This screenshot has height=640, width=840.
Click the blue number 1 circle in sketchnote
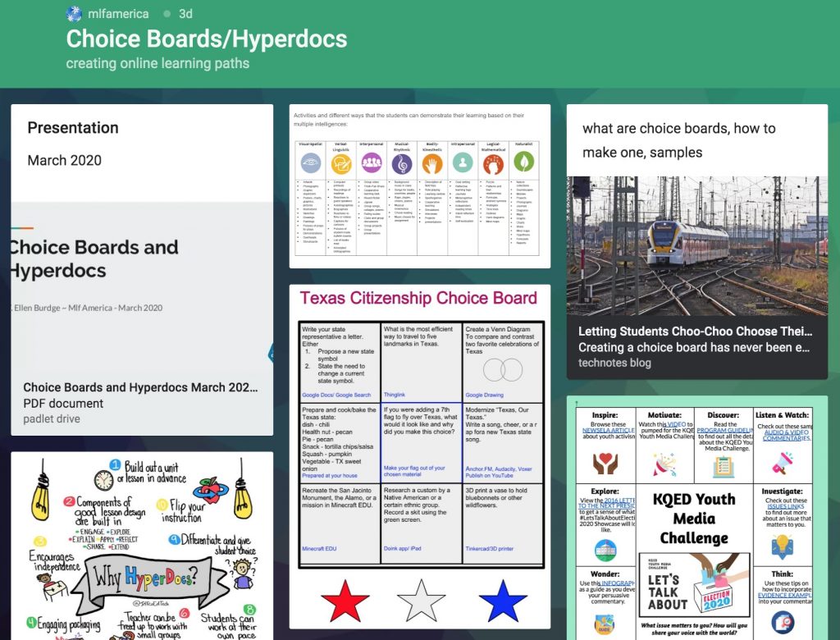click(x=115, y=464)
